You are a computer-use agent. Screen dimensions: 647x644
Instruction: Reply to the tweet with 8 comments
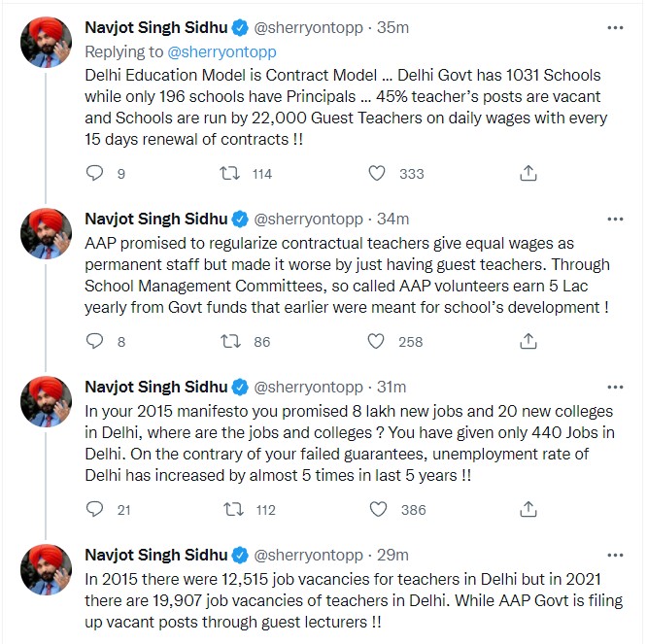(94, 341)
